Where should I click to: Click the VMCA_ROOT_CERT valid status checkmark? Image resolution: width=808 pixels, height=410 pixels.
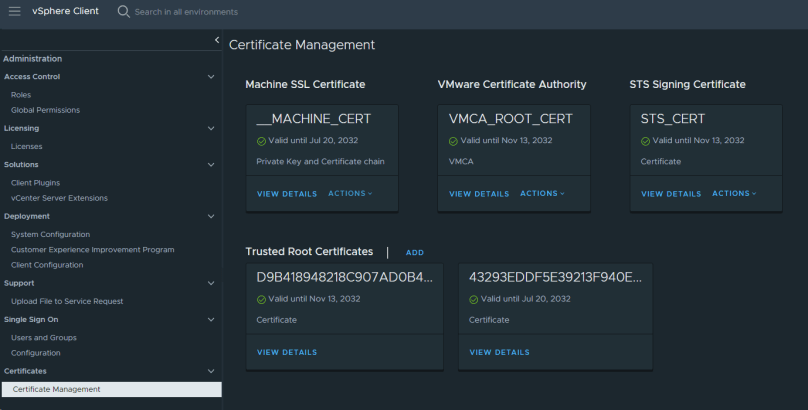tap(453, 141)
